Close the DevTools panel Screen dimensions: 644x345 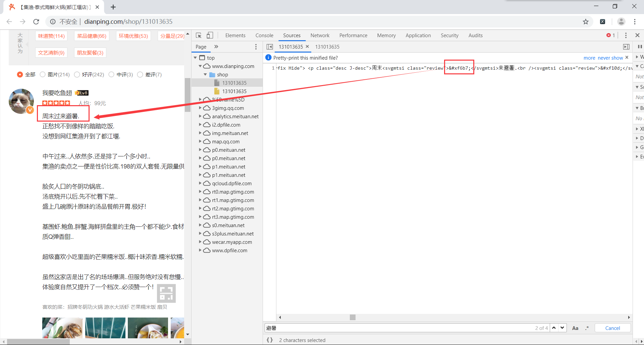pyautogui.click(x=637, y=35)
